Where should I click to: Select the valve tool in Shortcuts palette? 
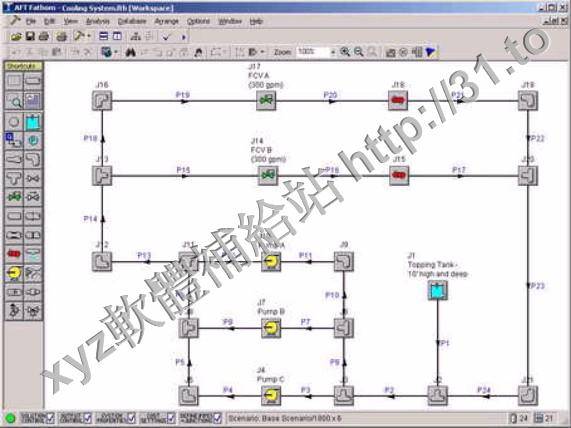click(33, 178)
